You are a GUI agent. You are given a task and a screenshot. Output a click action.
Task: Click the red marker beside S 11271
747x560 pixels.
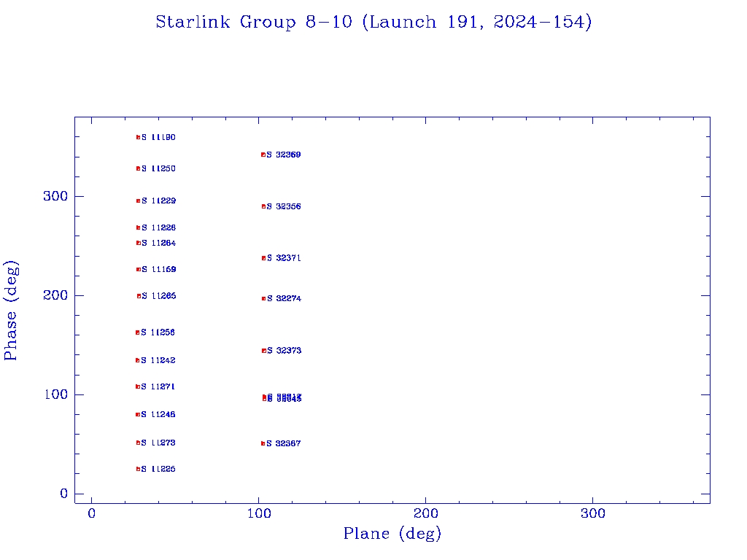pos(138,386)
